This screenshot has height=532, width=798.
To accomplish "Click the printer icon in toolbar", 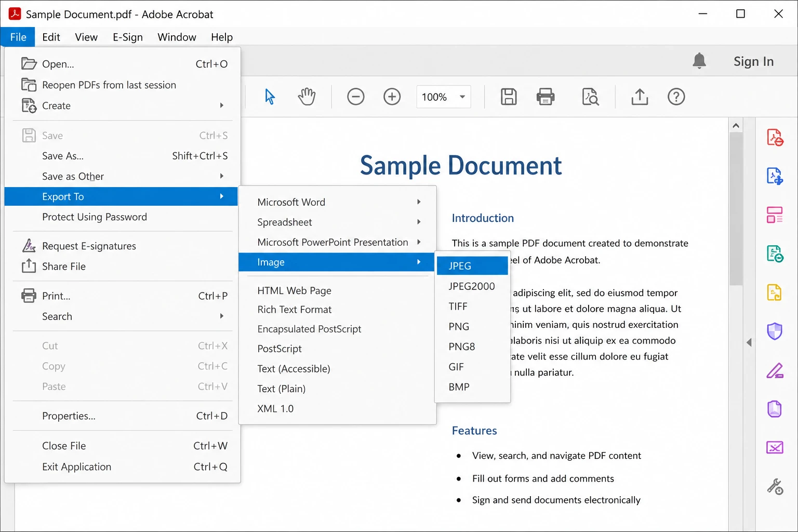I will [546, 97].
